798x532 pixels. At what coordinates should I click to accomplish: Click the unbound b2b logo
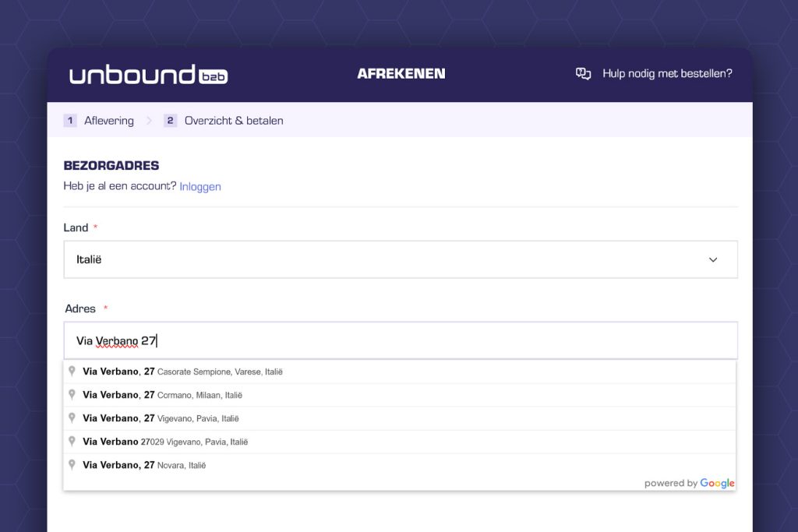click(x=148, y=75)
